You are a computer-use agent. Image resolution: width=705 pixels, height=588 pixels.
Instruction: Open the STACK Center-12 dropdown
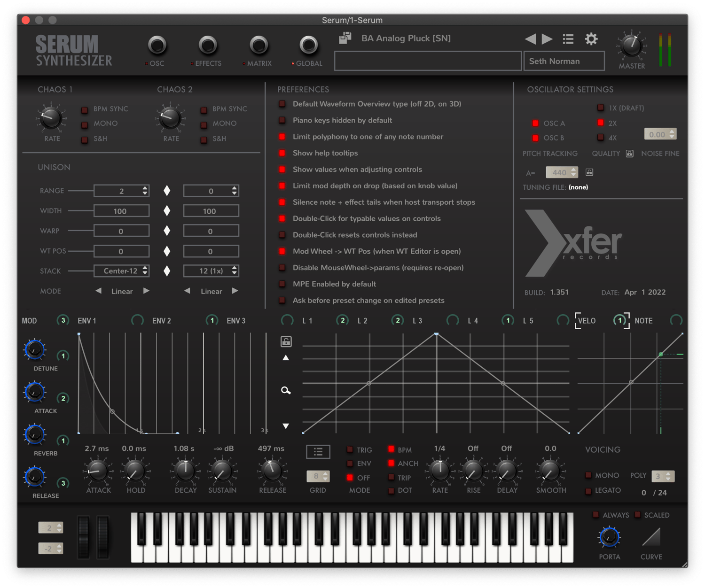pos(121,271)
